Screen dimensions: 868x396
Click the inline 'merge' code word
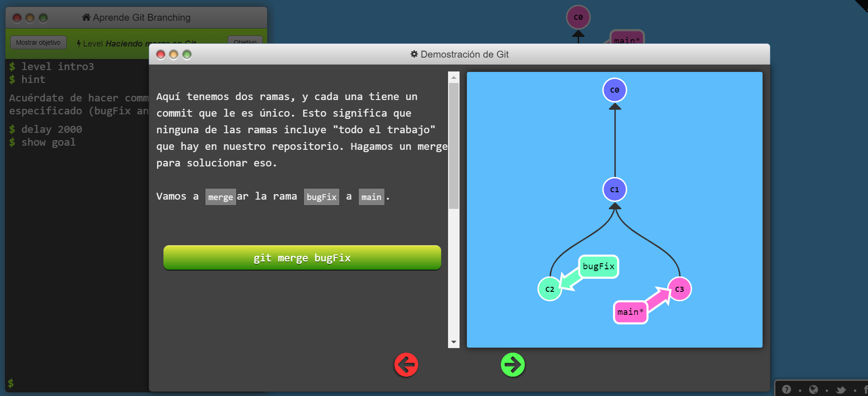click(221, 197)
